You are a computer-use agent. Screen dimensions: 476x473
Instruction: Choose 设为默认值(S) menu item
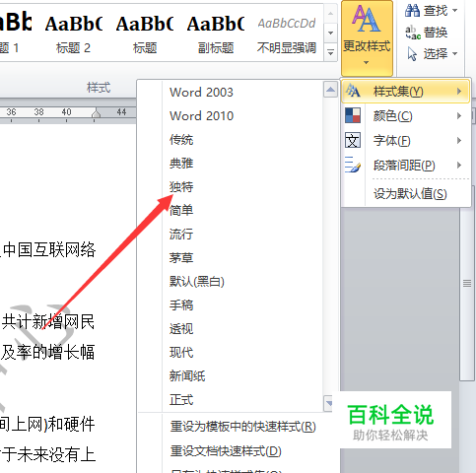[410, 194]
